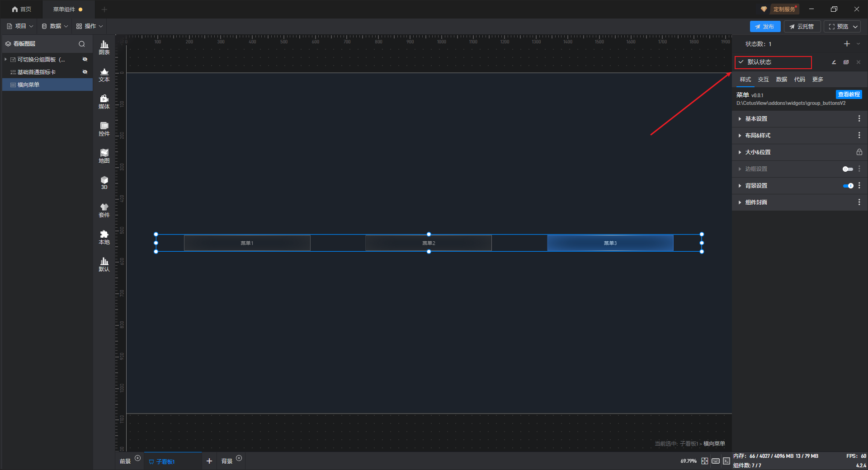Select the 横向菜单 layer in layer list
Image resolution: width=868 pixels, height=470 pixels.
tap(47, 85)
